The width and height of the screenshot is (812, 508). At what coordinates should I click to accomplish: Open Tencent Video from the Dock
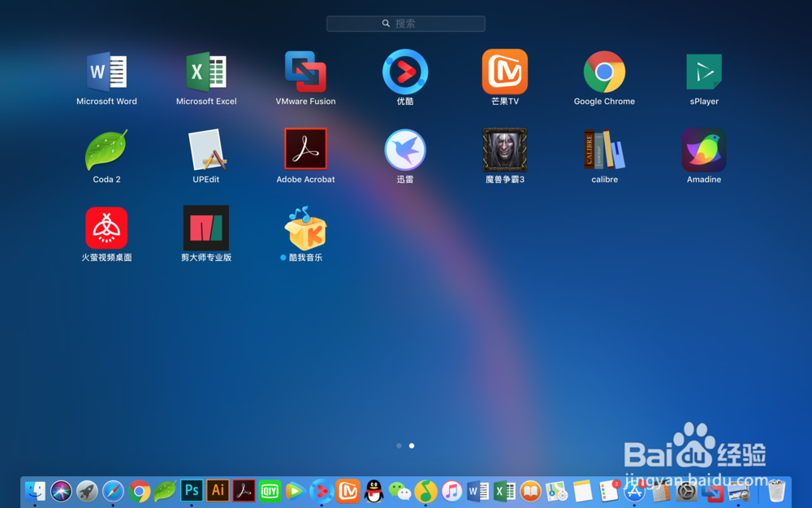pyautogui.click(x=296, y=490)
